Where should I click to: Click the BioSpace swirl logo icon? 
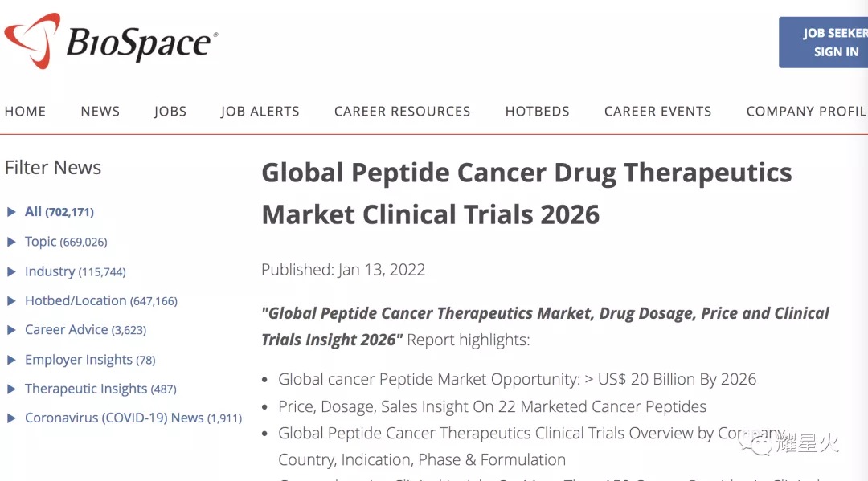(32, 40)
